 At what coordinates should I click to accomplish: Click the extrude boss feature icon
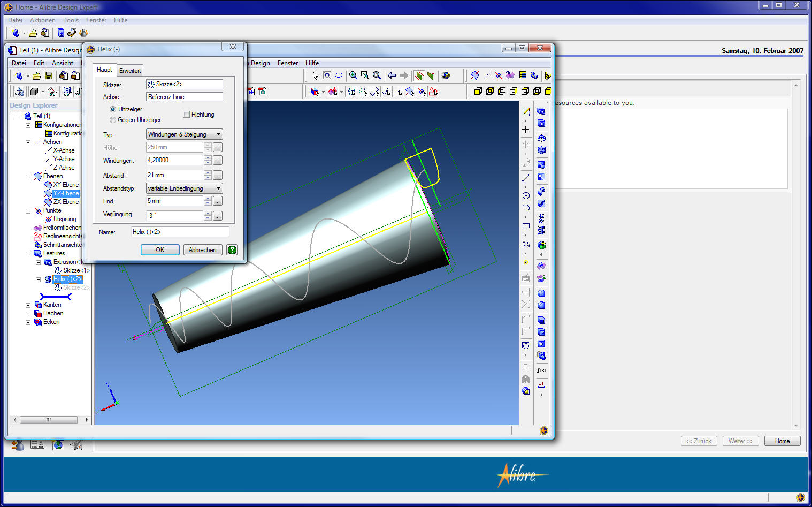point(541,111)
